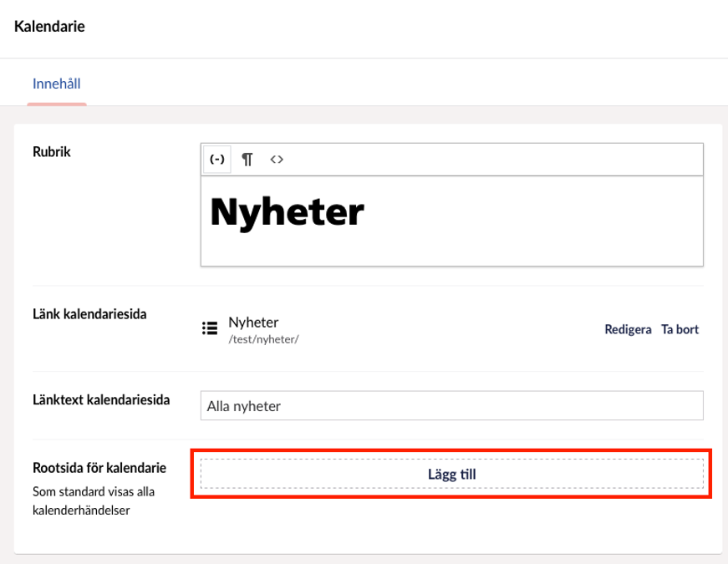Focus the Länktext kalendariesida input field
728x564 pixels.
451,406
